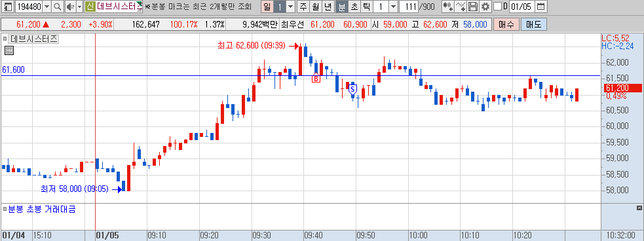Screen dimensions: 644x241
Task: Select the 분 (minute) period toggle
Action: (342, 7)
